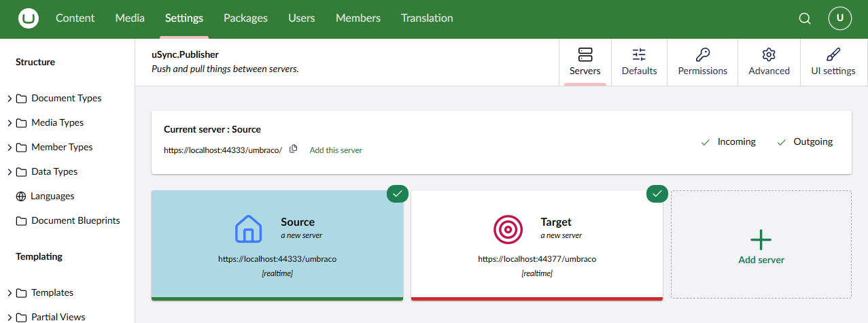Switch to the Defaults tab label
This screenshot has height=323, width=868.
point(640,71)
